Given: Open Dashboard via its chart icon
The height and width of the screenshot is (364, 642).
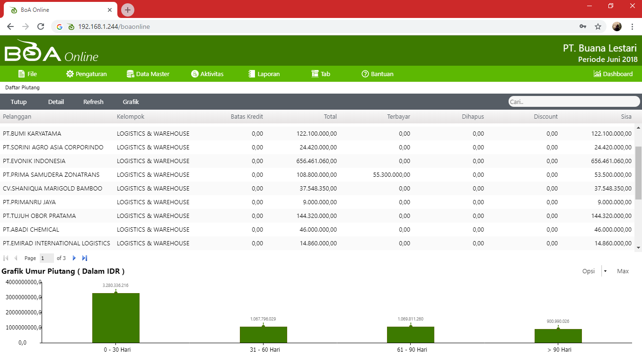Looking at the screenshot, I should (x=597, y=74).
